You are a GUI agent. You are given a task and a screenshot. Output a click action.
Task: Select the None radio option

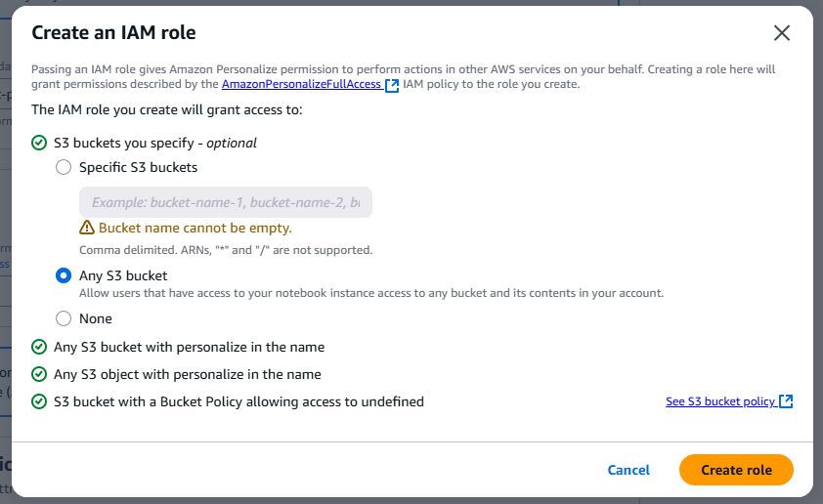click(64, 318)
